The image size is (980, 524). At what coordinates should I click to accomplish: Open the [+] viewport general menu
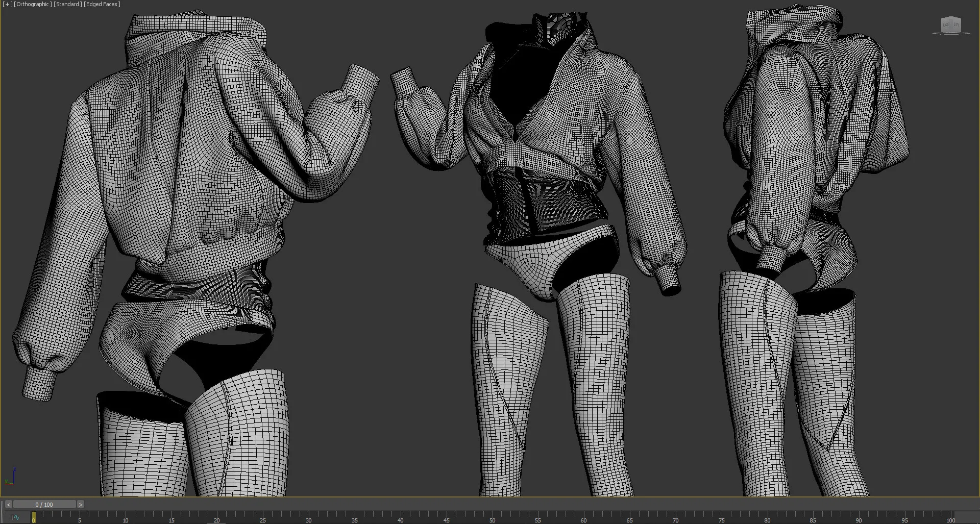pyautogui.click(x=7, y=4)
